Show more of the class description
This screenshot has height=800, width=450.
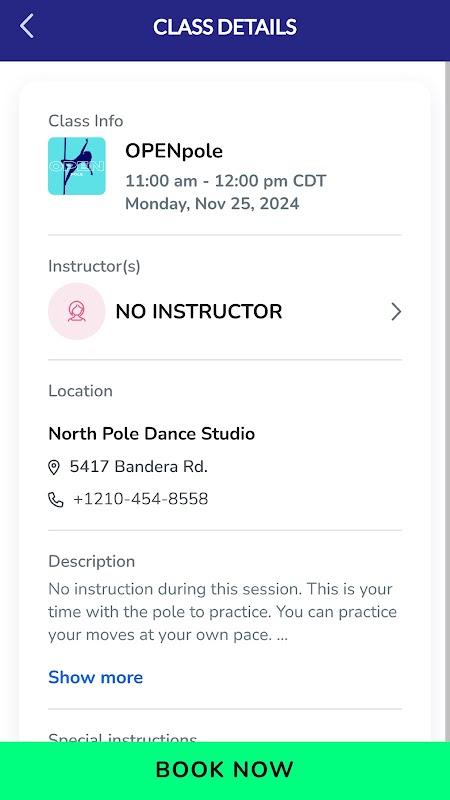95,677
